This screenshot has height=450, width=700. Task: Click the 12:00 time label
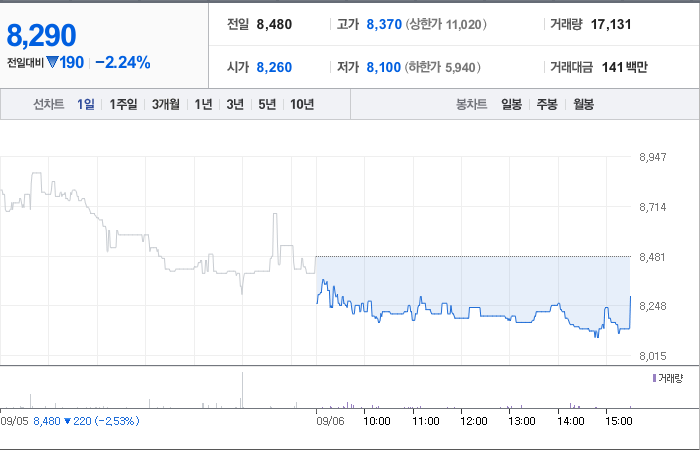[x=474, y=421]
